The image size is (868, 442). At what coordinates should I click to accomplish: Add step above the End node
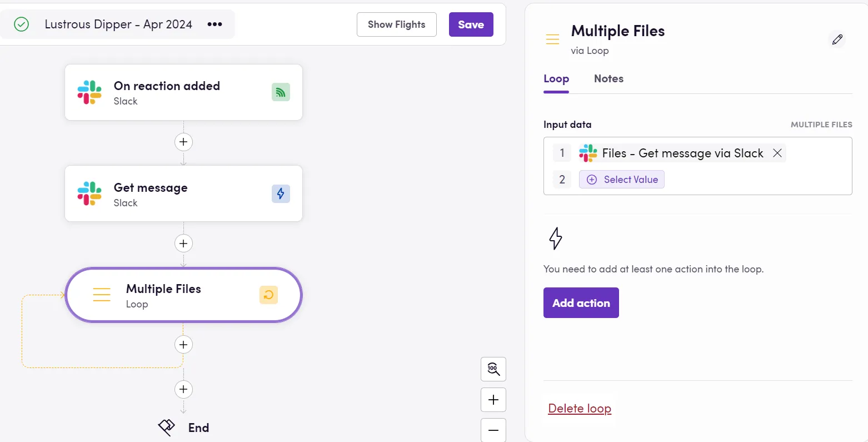[x=183, y=389]
